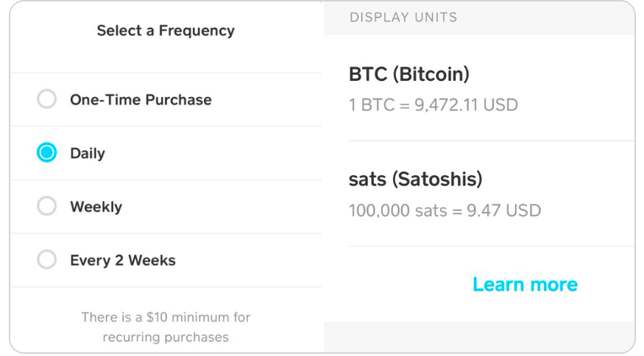Click the $10 minimum note line
Screen dimensions: 644x356
pos(166,318)
